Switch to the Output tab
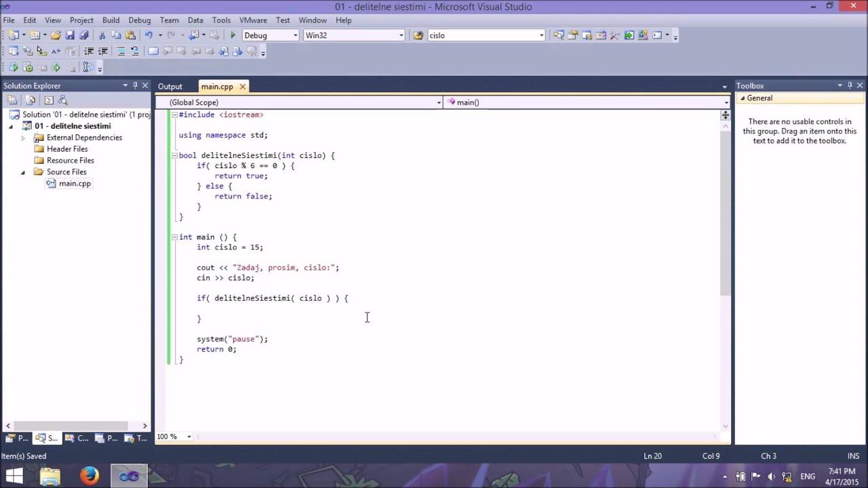The image size is (868, 488). point(170,87)
